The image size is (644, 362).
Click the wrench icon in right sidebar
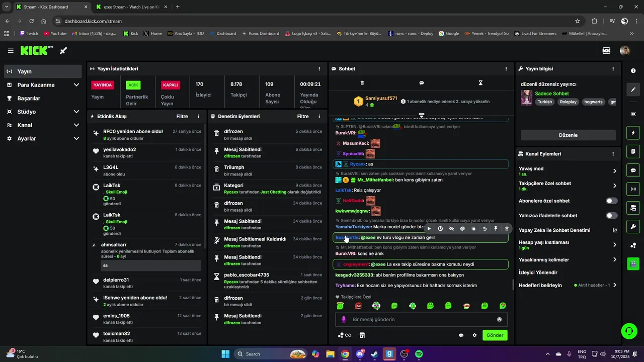[633, 226]
